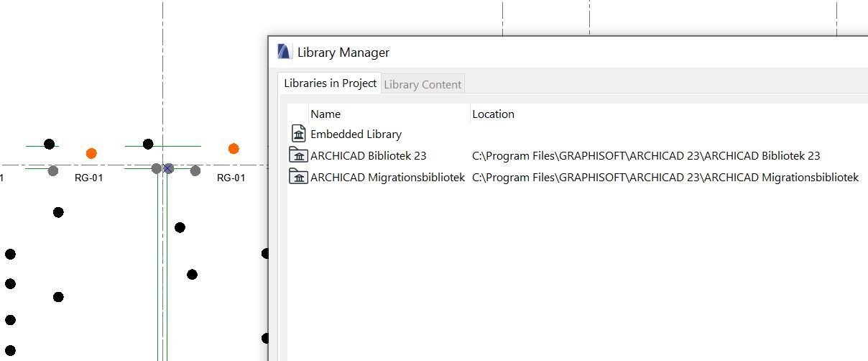The width and height of the screenshot is (868, 361).
Task: Select ARCHICAD Migrationsbibliotek library name
Action: (x=387, y=178)
